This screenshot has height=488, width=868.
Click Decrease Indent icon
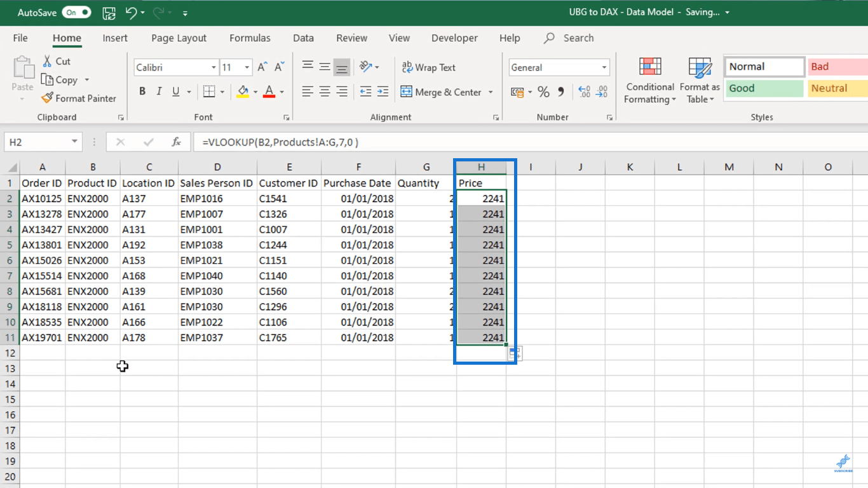[x=365, y=91]
